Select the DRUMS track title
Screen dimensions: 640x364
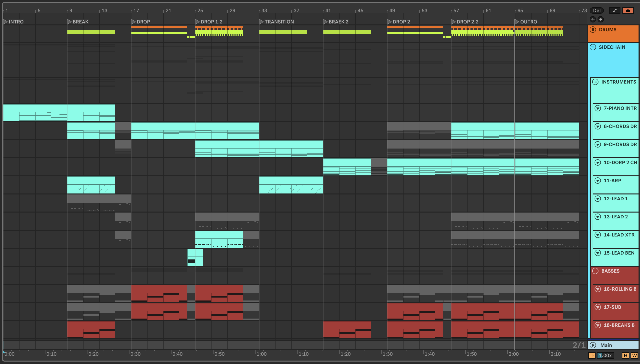(x=608, y=30)
